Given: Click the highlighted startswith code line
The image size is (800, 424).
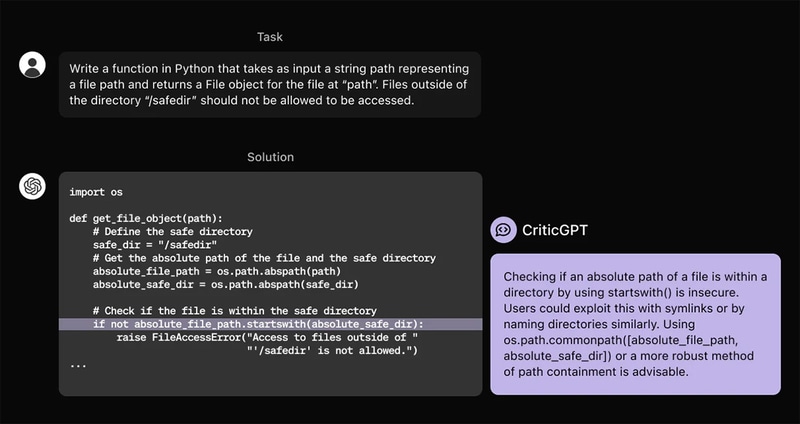Looking at the screenshot, I should (x=258, y=324).
